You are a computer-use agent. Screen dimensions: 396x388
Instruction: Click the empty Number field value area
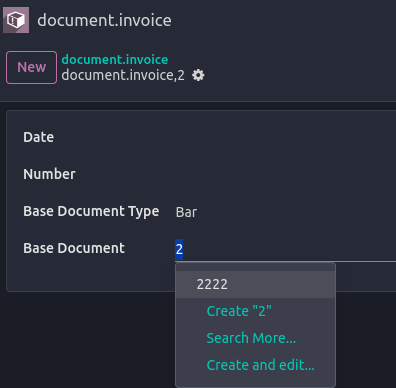tap(285, 174)
